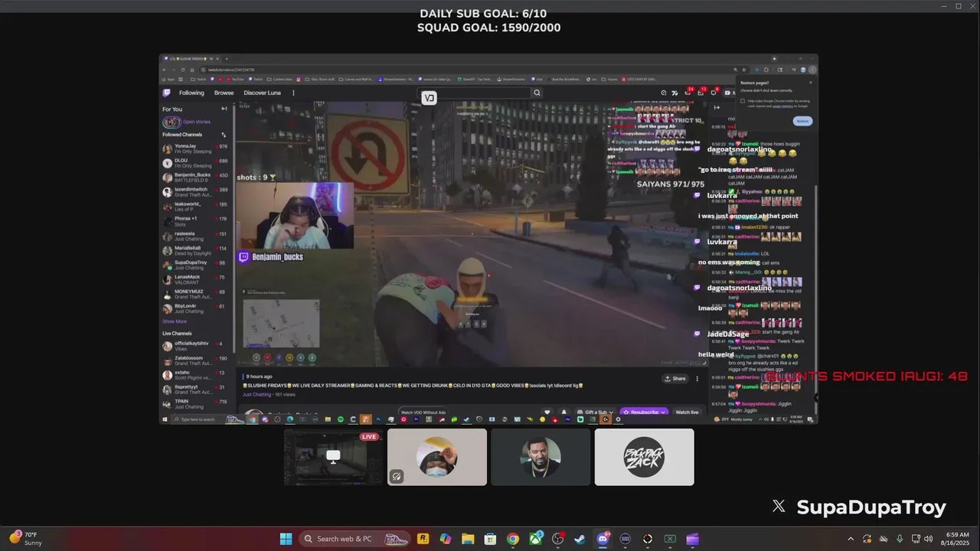Image resolution: width=980 pixels, height=551 pixels.
Task: Open the Twitch home logo
Action: [166, 93]
